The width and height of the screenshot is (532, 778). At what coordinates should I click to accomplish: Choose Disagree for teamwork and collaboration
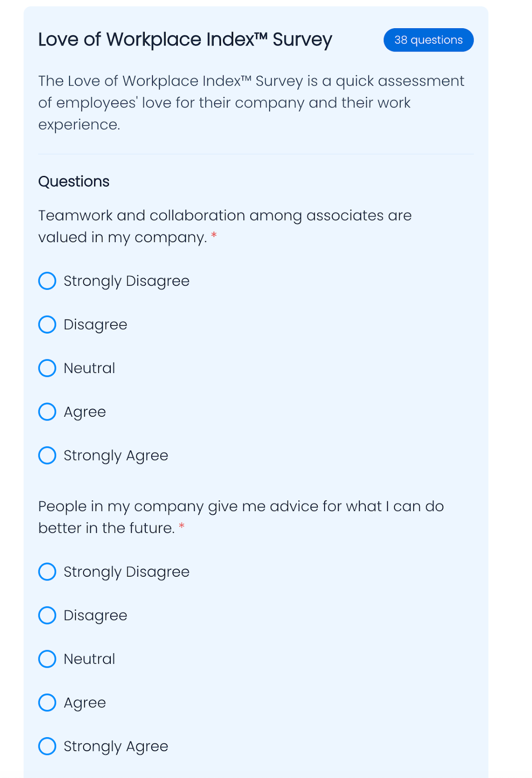pos(47,325)
